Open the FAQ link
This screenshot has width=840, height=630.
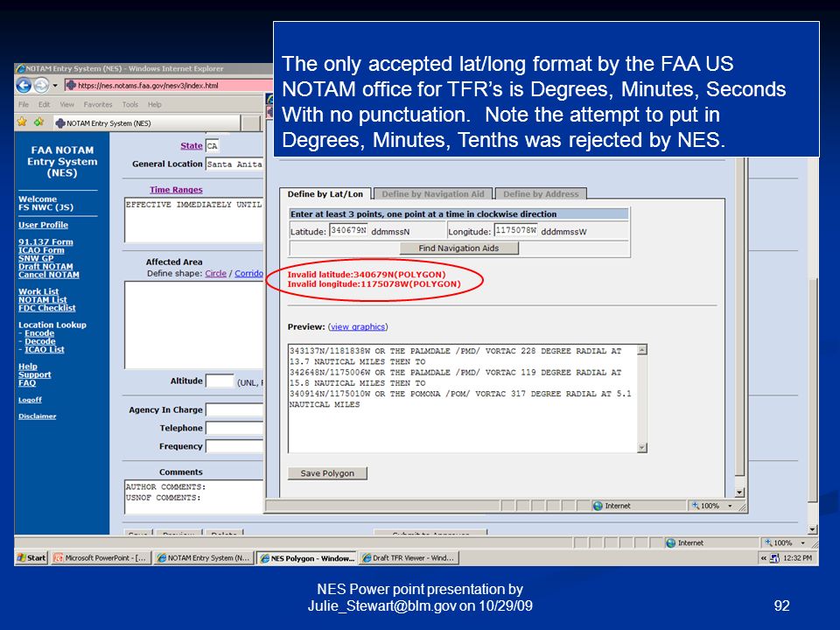pos(27,382)
